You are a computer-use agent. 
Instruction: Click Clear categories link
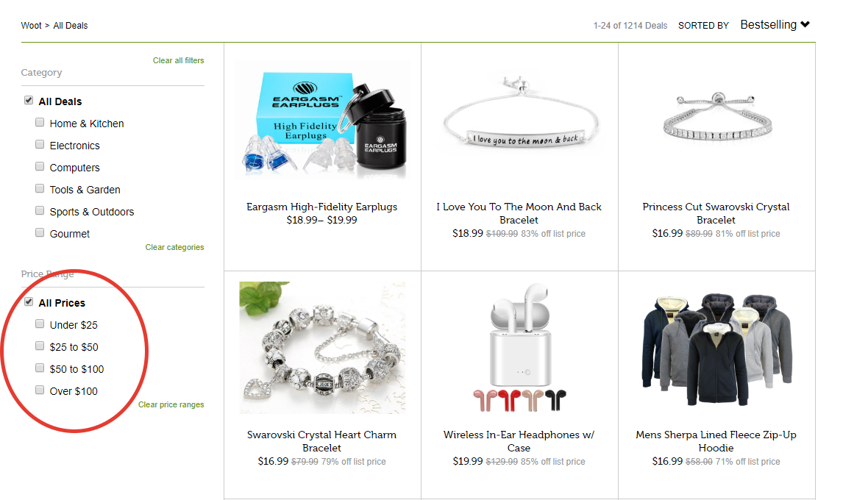tap(174, 247)
